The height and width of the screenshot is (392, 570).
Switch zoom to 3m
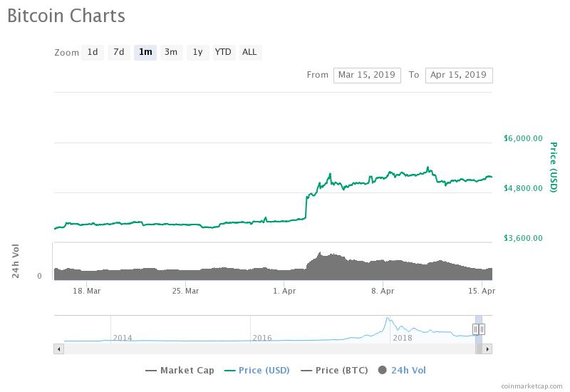[171, 52]
